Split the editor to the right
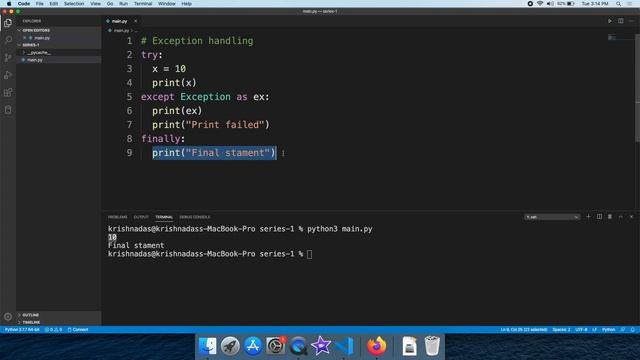Screen dimensions: 640x360 click(620, 21)
